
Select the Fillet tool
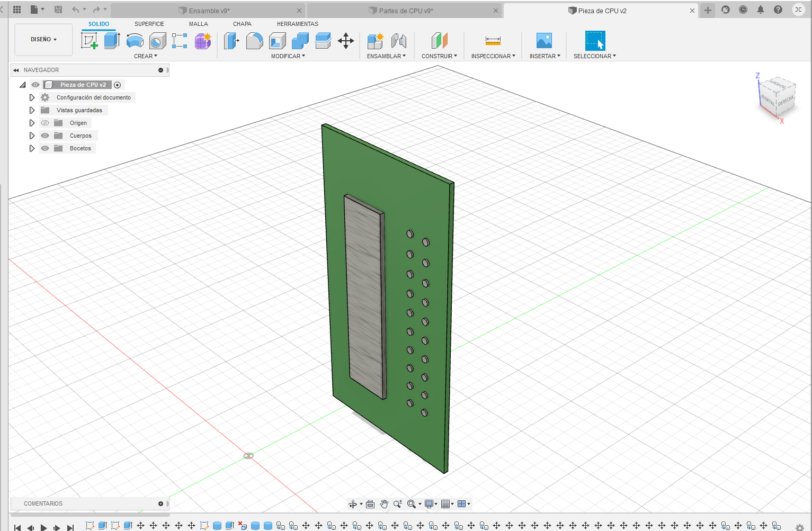[x=254, y=41]
